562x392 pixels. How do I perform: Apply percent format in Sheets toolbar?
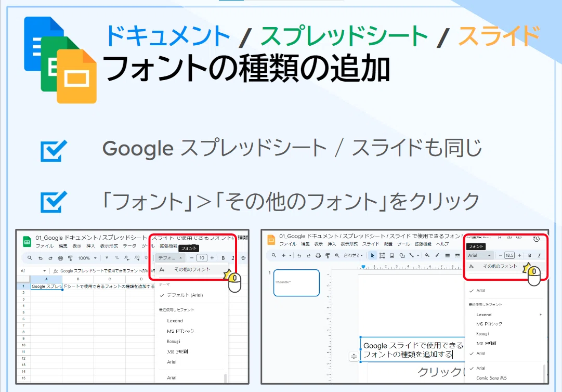(117, 258)
